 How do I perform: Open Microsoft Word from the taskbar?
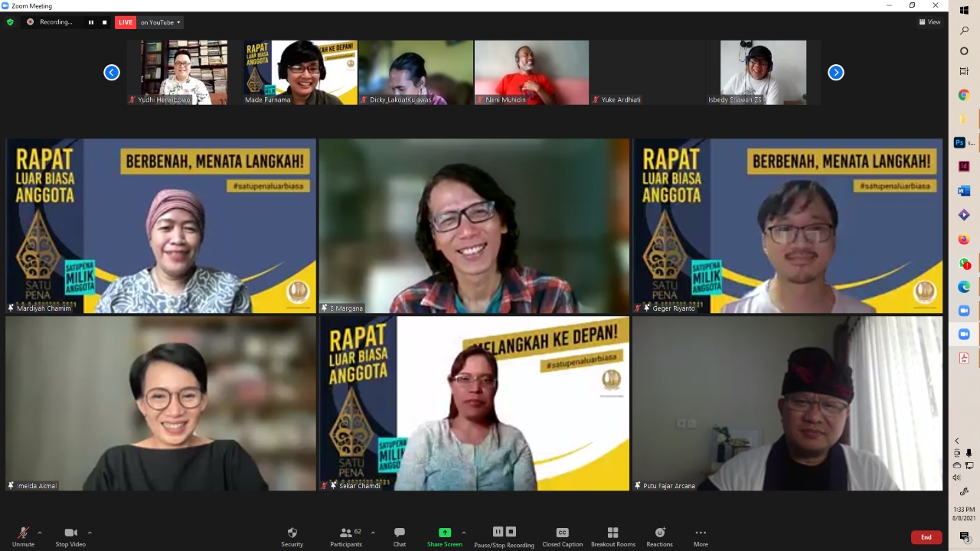coord(964,191)
